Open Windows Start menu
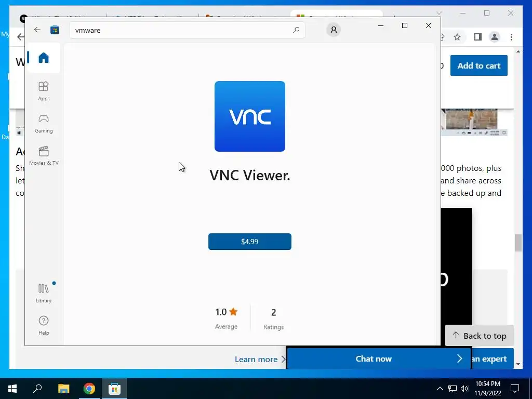This screenshot has height=399, width=532. tap(12, 389)
